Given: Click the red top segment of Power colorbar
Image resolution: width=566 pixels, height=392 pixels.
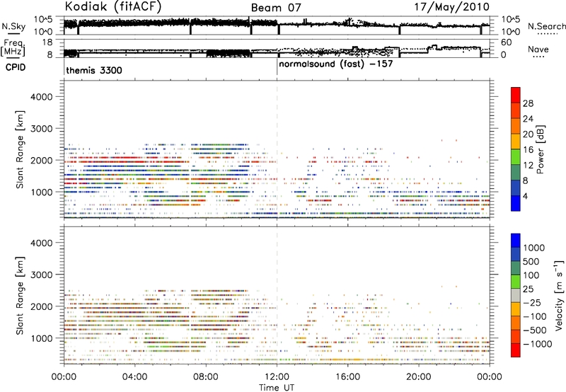Looking at the screenshot, I should coord(516,95).
